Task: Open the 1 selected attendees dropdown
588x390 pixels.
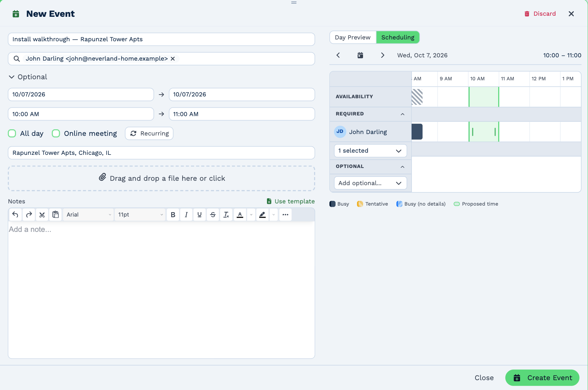Action: click(x=370, y=151)
